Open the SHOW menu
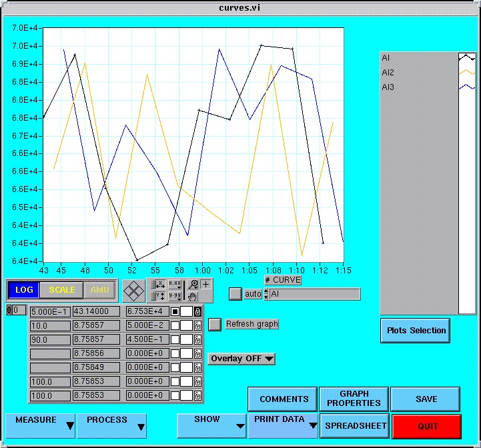The image size is (481, 448). pos(211,425)
